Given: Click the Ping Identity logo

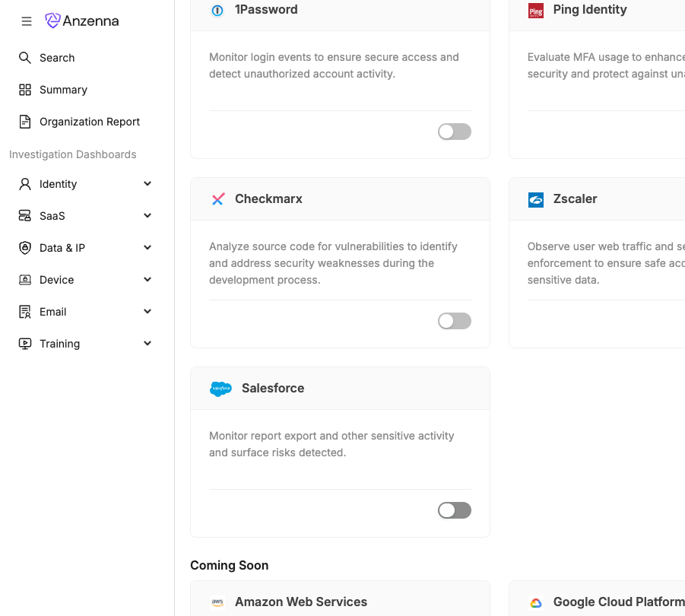Looking at the screenshot, I should [x=536, y=10].
